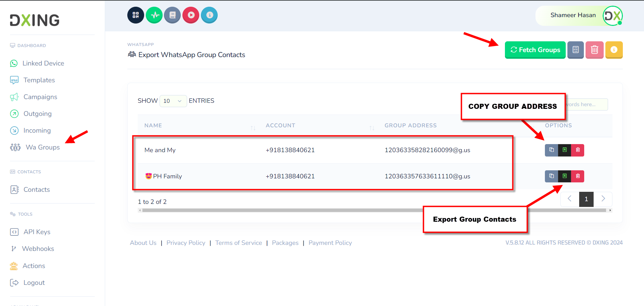Open the blue info circle icon
This screenshot has height=306, width=644.
[x=209, y=15]
